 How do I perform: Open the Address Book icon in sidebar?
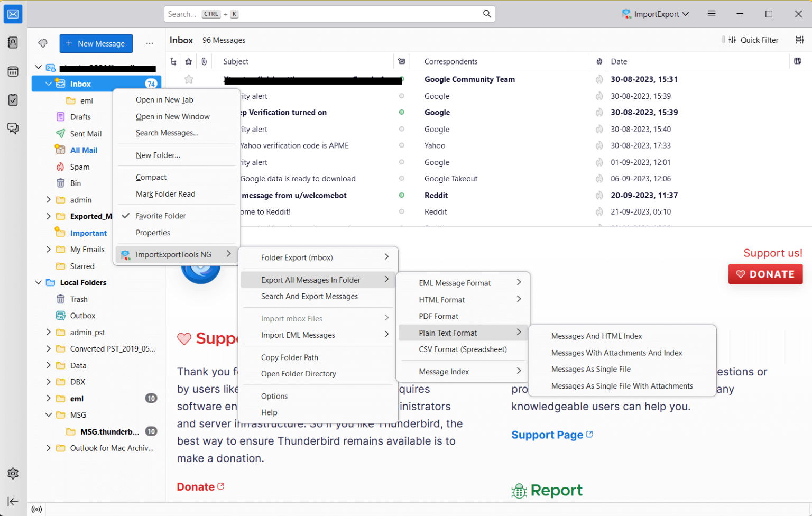point(13,42)
